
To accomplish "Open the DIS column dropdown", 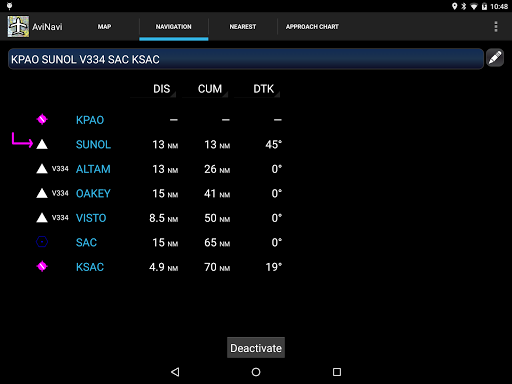I will coord(153,89).
